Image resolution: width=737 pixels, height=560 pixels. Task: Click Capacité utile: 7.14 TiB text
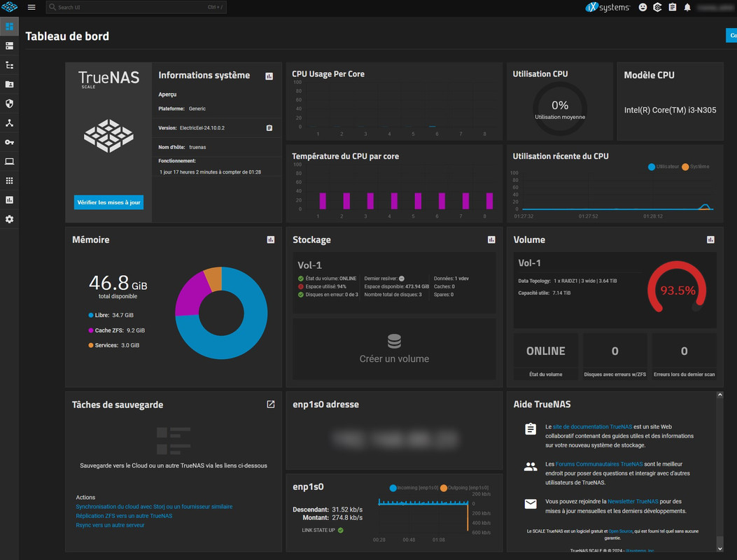pyautogui.click(x=545, y=293)
